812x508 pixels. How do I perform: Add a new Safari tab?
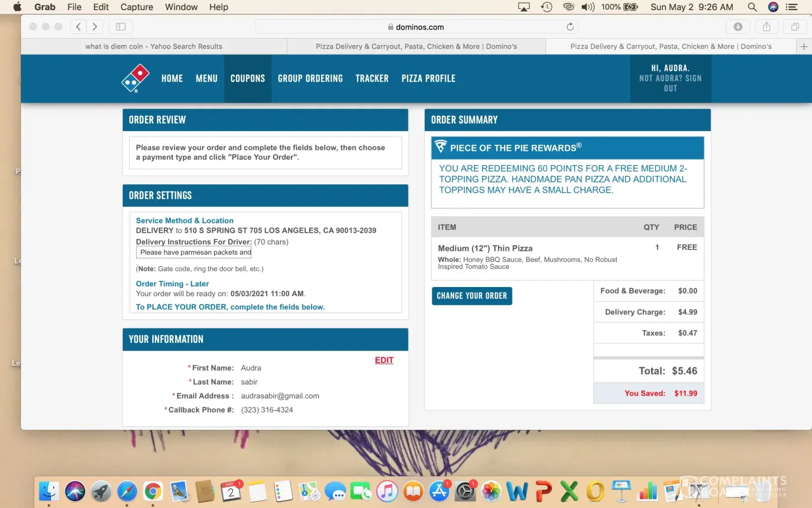click(804, 46)
